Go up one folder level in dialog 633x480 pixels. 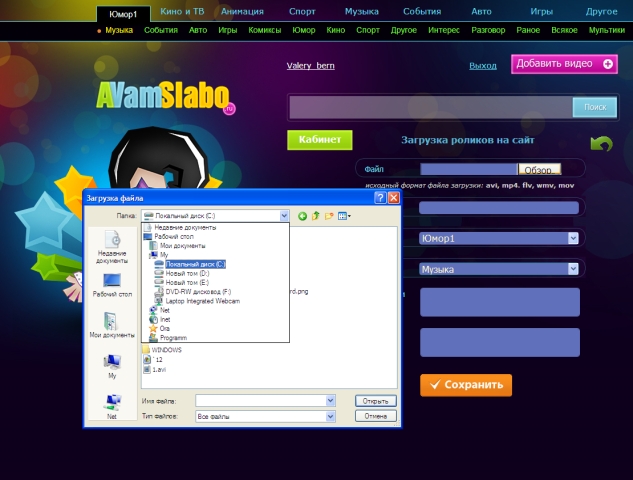pyautogui.click(x=316, y=216)
